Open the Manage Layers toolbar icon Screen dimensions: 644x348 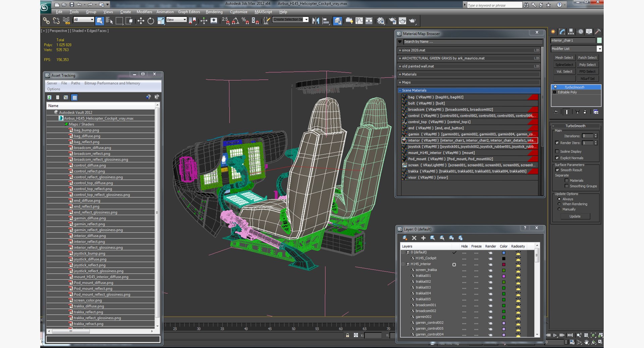(337, 21)
